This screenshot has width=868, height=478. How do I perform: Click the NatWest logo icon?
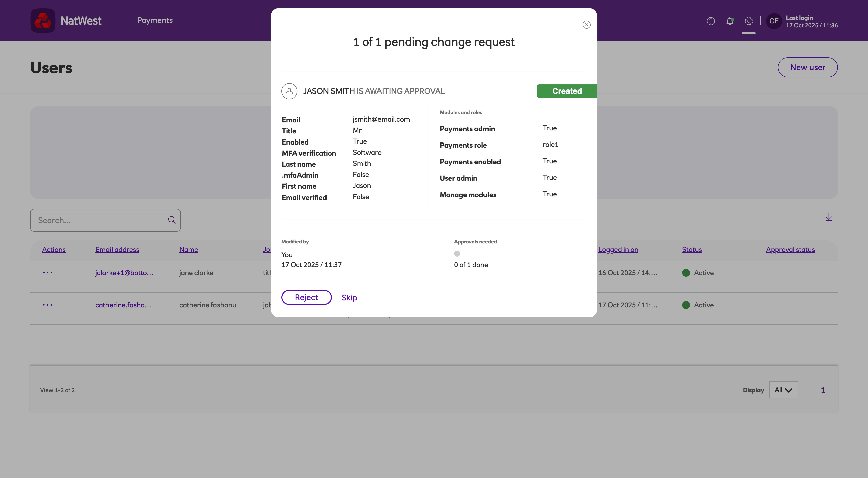(43, 21)
